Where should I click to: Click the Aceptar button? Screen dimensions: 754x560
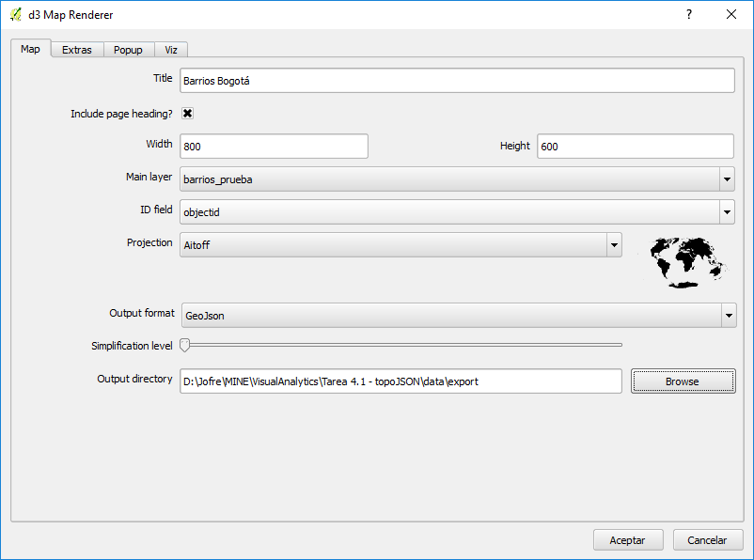pyautogui.click(x=628, y=540)
